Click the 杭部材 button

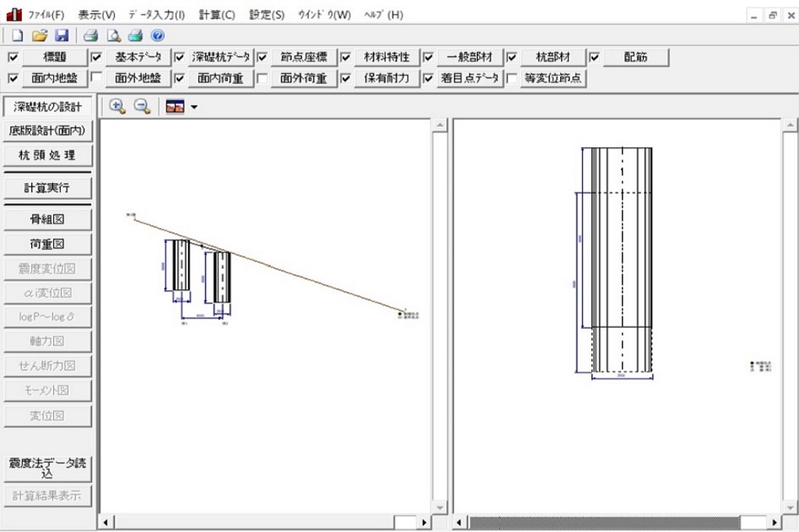[553, 57]
